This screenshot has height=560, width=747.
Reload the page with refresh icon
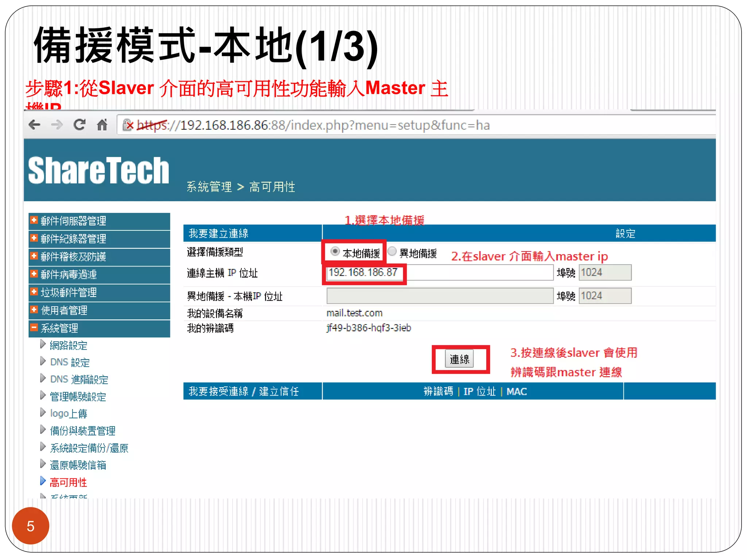(79, 125)
